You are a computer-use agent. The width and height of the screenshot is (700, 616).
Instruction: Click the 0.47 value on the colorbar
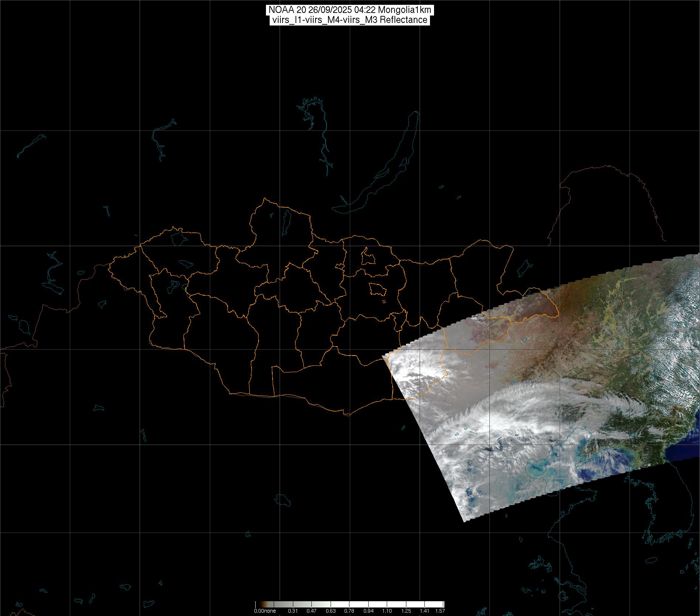pos(311,611)
